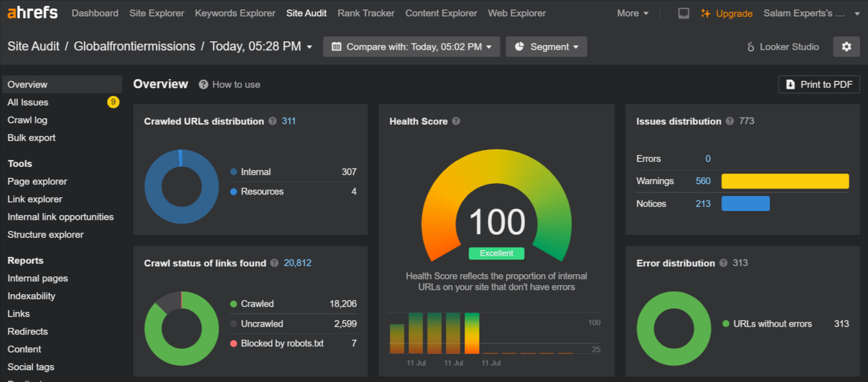Click help icon beside Crawl status of links found
Viewport: 868px width, 382px height.
point(274,263)
